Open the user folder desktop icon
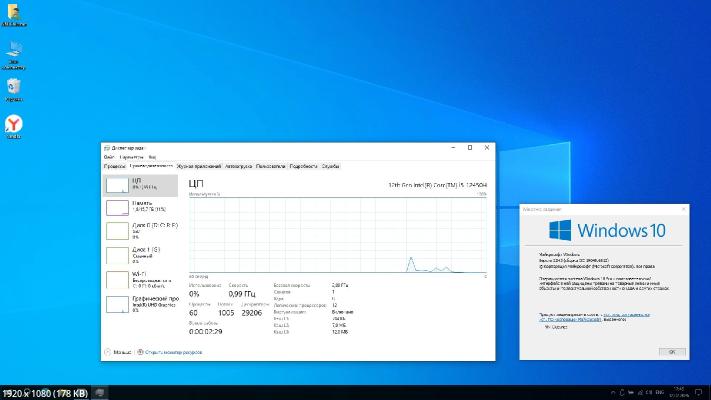 click(14, 13)
